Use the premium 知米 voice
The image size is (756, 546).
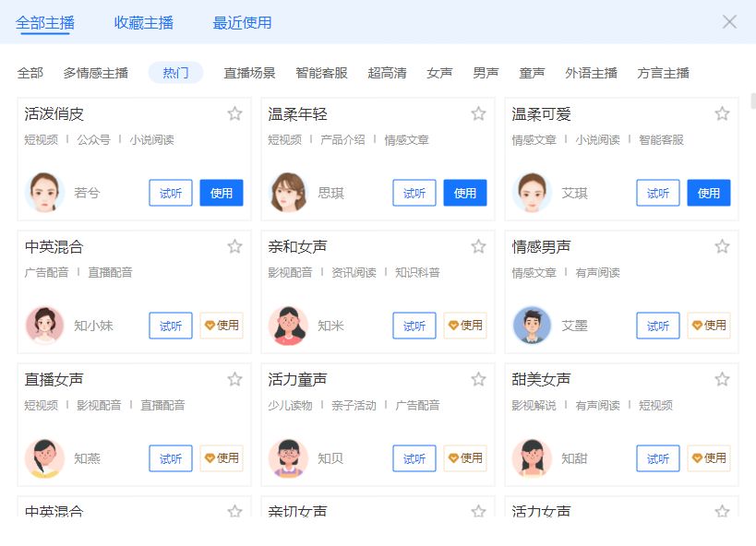(x=465, y=326)
